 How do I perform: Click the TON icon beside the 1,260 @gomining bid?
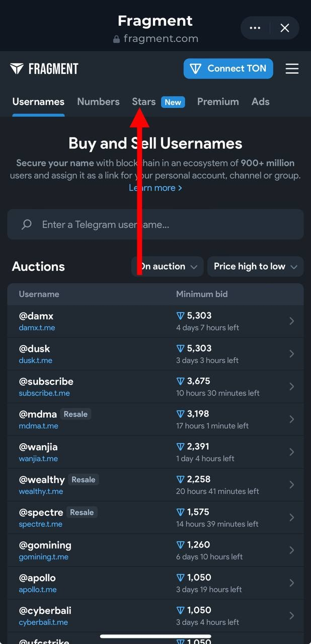tap(181, 545)
